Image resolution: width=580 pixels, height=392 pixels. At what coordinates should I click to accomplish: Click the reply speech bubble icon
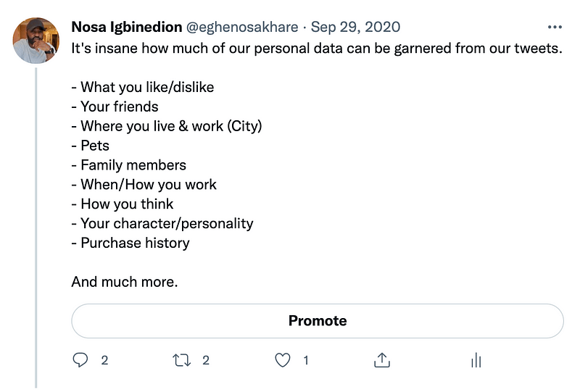click(80, 359)
